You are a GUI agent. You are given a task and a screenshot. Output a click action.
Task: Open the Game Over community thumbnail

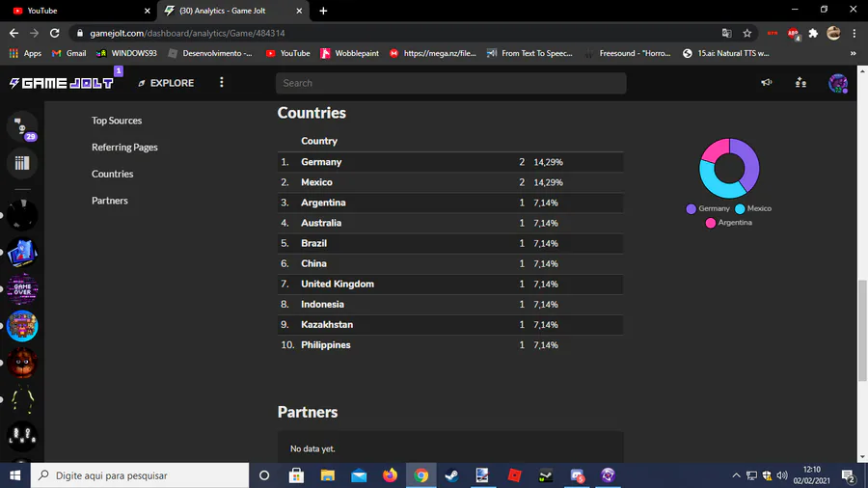point(22,288)
